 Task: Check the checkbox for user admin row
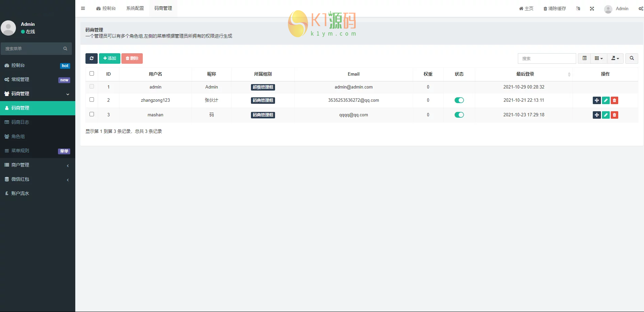tap(92, 86)
